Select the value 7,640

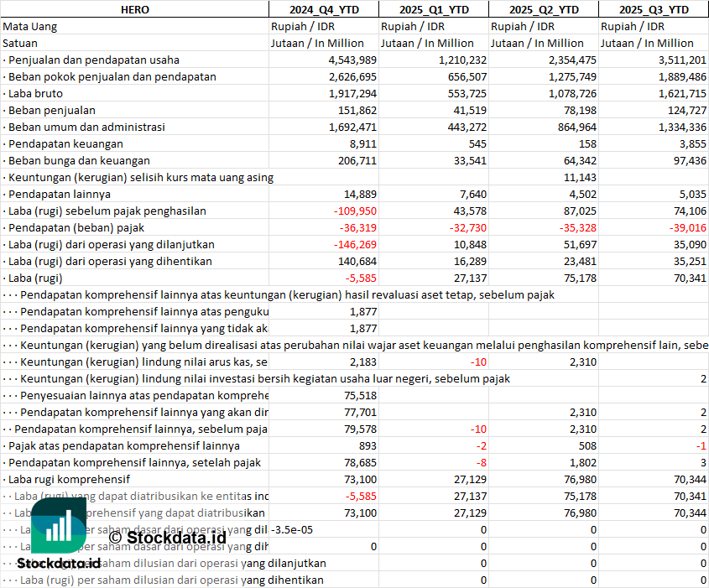click(x=473, y=194)
